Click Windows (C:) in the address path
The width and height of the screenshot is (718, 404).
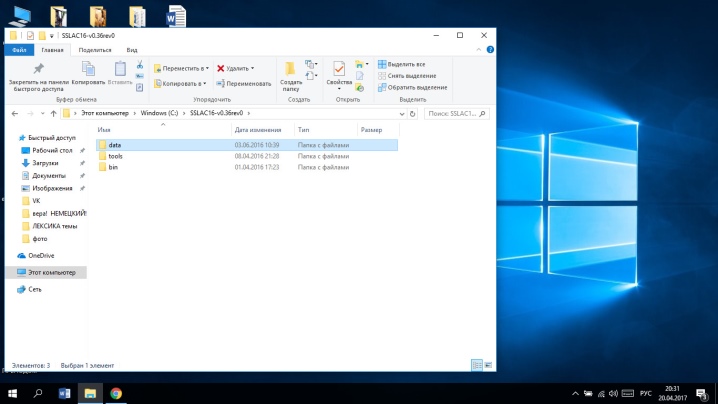[x=159, y=113]
